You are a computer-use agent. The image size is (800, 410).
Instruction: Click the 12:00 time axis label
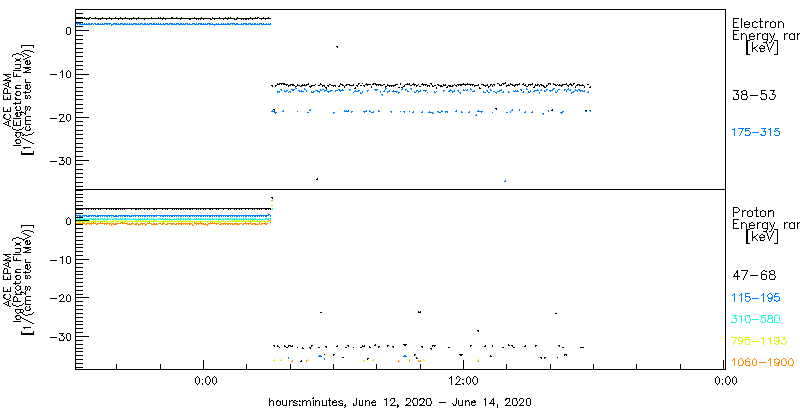(x=463, y=380)
